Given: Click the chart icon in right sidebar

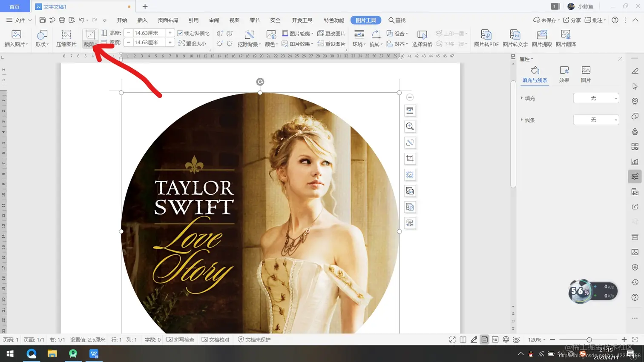Looking at the screenshot, I should 635,162.
